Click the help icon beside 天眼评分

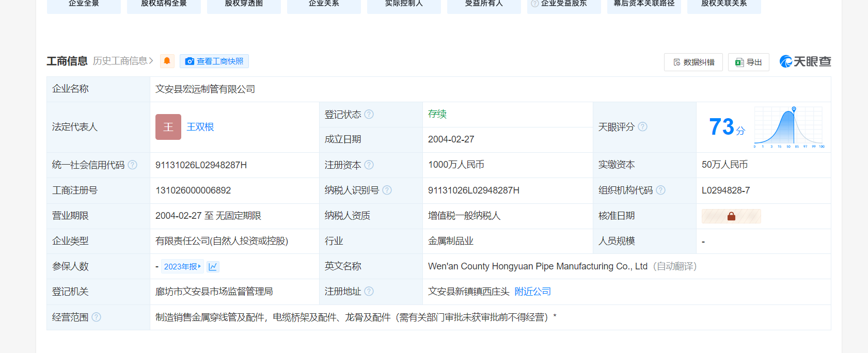coord(642,126)
